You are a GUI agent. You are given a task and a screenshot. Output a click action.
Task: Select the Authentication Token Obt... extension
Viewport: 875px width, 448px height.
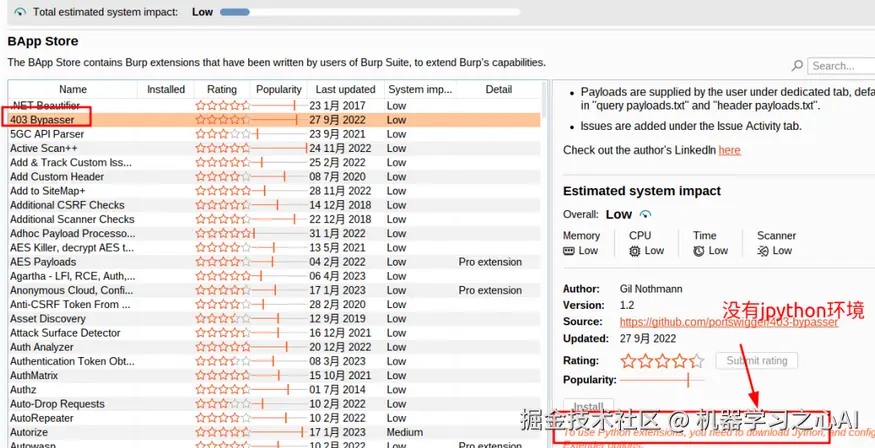click(x=274, y=362)
